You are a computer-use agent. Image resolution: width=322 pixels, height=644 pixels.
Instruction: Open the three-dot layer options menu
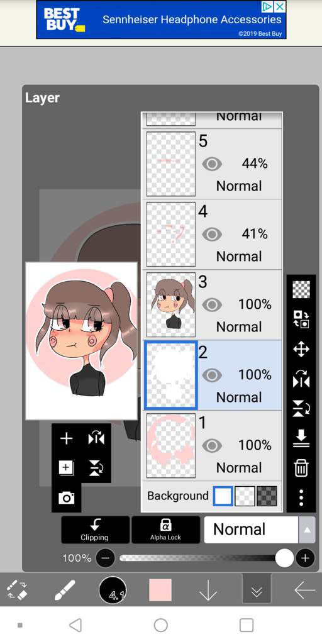point(301,498)
